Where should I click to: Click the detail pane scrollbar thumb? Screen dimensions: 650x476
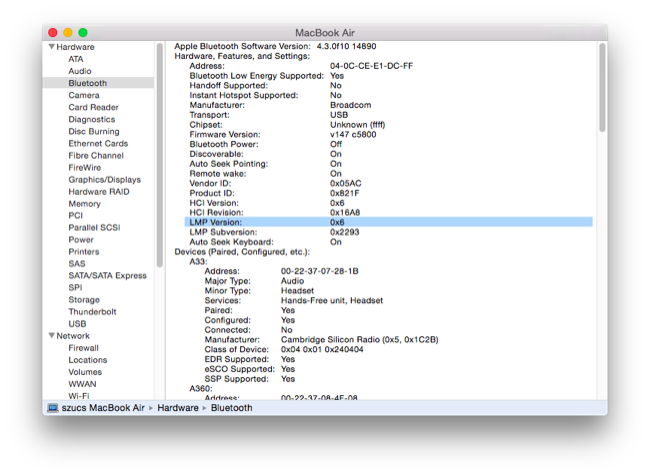pyautogui.click(x=602, y=87)
